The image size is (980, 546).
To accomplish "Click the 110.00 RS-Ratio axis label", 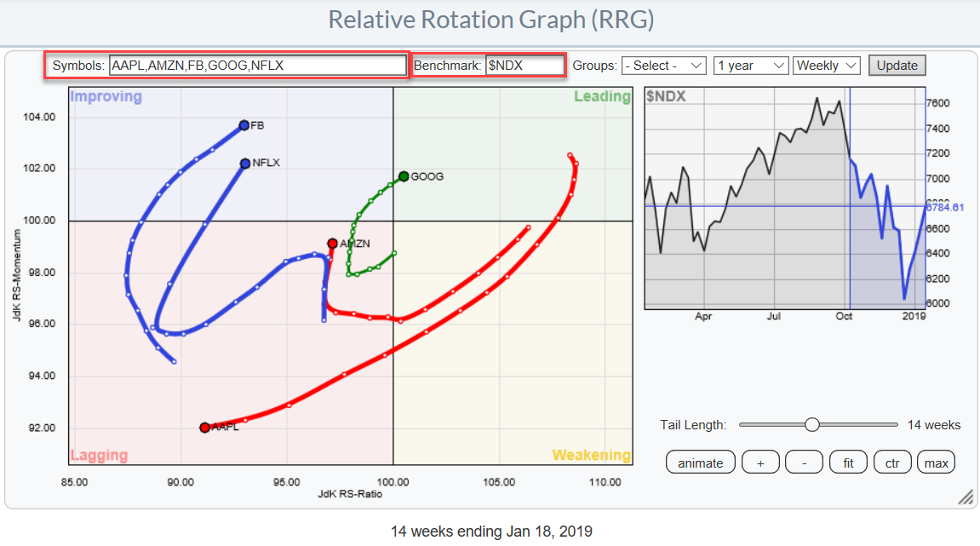I will pyautogui.click(x=605, y=482).
